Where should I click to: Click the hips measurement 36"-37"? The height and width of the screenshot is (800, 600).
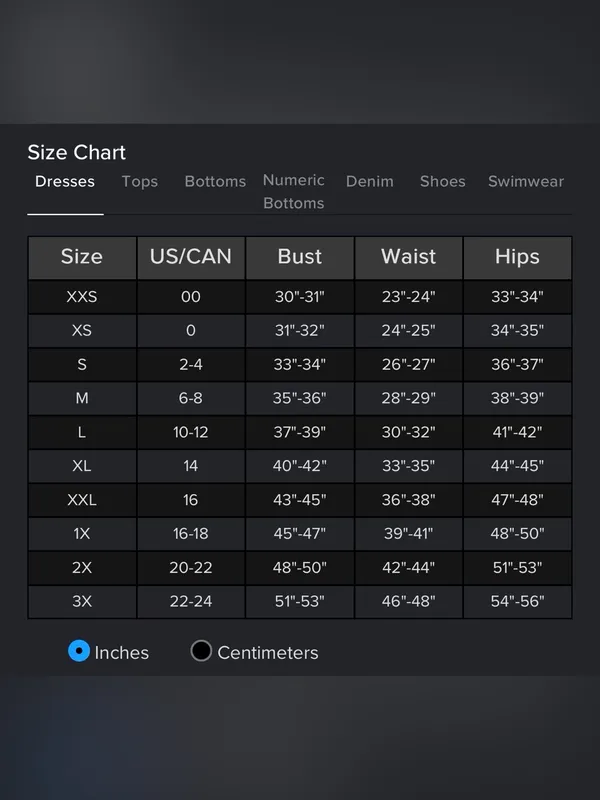pos(517,365)
